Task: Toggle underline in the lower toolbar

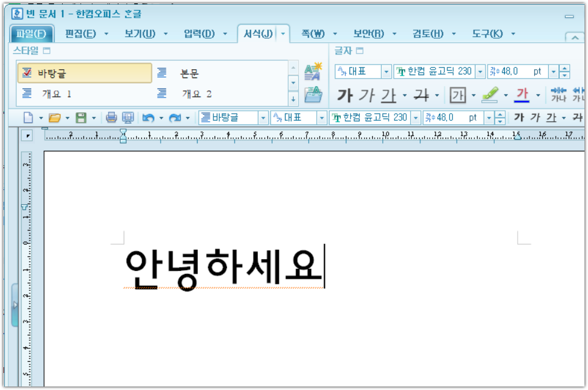Action: click(x=551, y=118)
